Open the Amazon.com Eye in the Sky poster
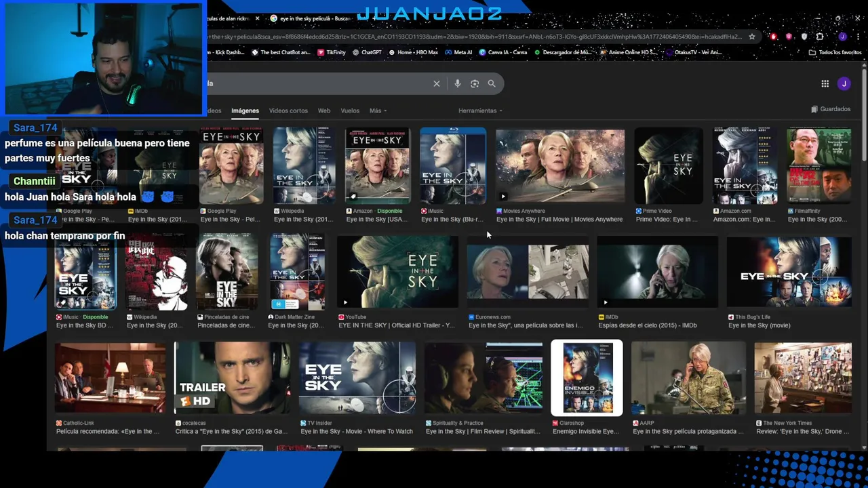This screenshot has width=868, height=488. coord(745,166)
